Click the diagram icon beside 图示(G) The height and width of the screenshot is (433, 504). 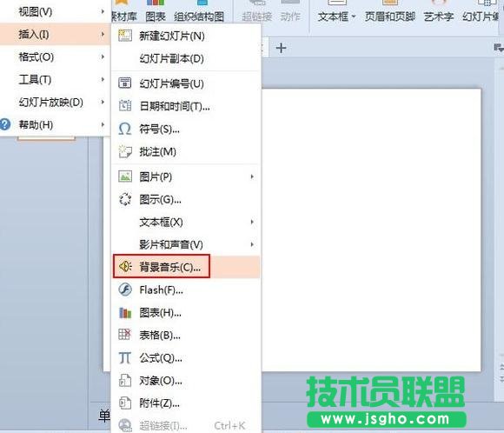[x=125, y=199]
